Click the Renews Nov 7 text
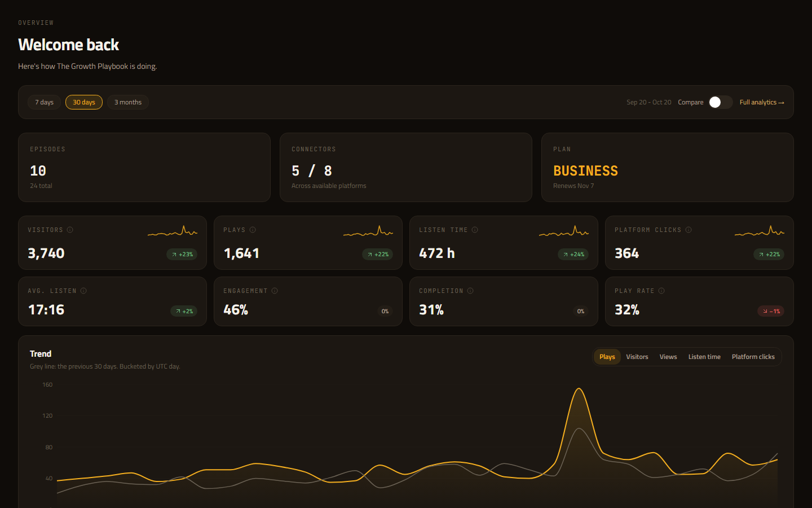This screenshot has width=812, height=508. [x=573, y=186]
